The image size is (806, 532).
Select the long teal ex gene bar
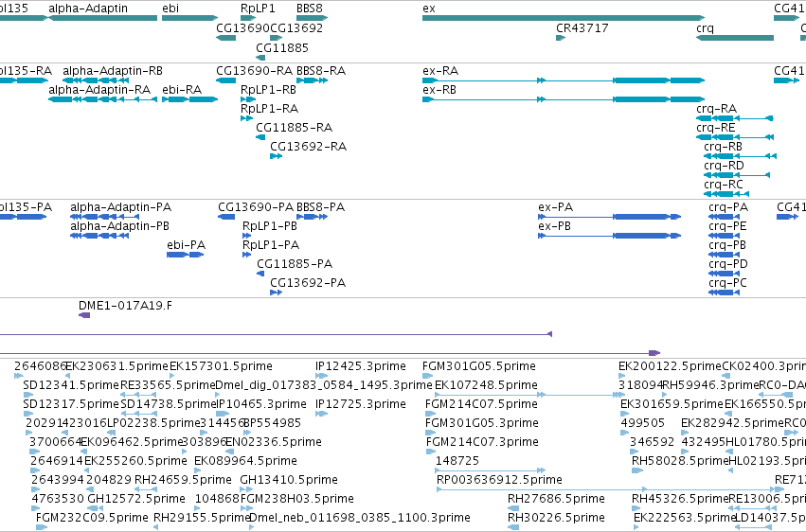click(x=564, y=18)
